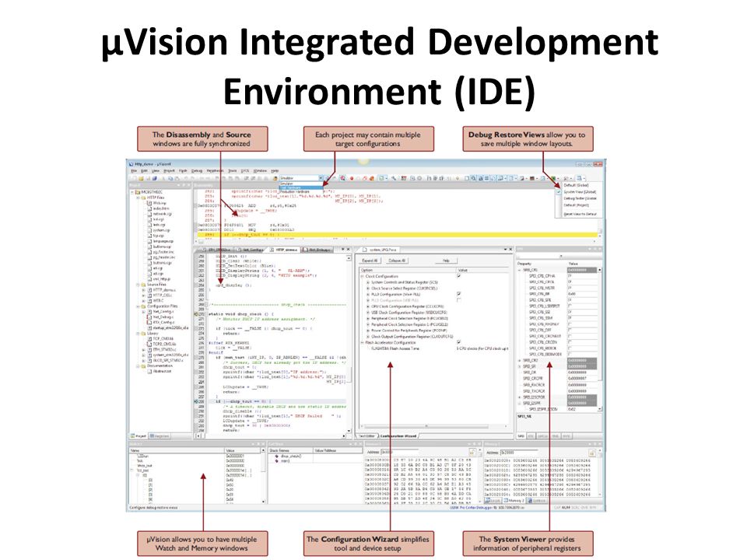Viewport: 747px width, 560px height.
Task: Open the Project menu in the menu bar
Action: click(x=169, y=170)
